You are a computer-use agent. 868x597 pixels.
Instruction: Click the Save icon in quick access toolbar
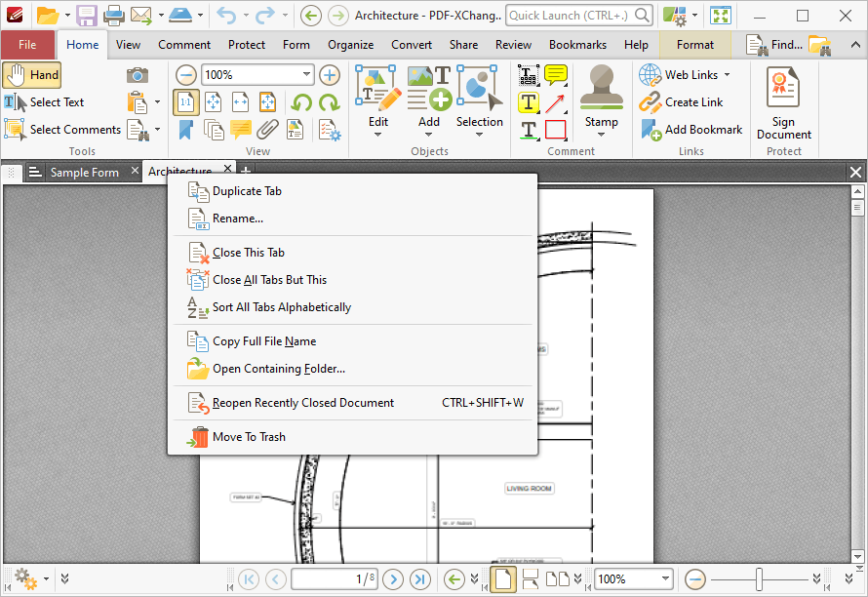pyautogui.click(x=87, y=16)
